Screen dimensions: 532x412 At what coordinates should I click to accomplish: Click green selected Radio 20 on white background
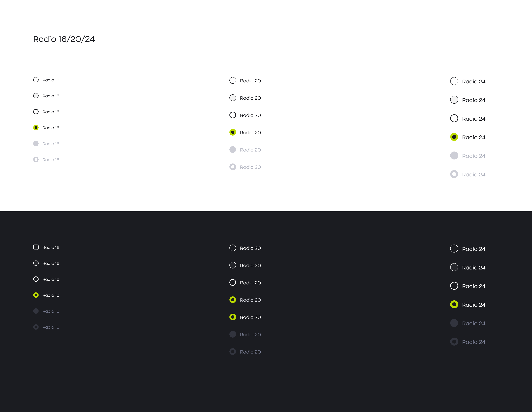click(x=233, y=132)
